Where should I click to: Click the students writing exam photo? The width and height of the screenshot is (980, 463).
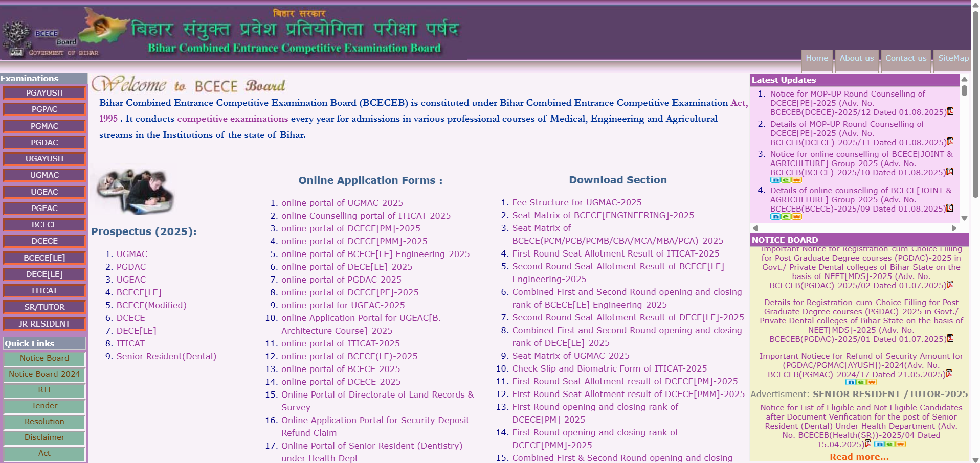(x=136, y=192)
